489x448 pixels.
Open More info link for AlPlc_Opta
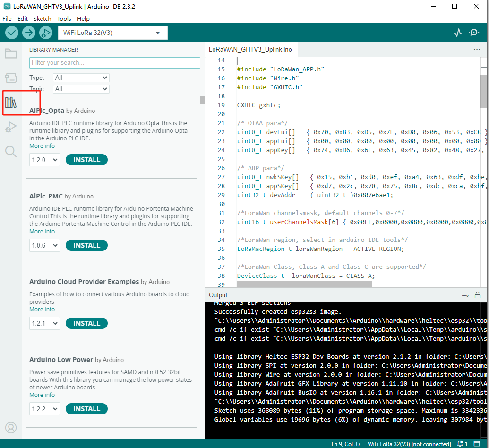[x=42, y=146]
